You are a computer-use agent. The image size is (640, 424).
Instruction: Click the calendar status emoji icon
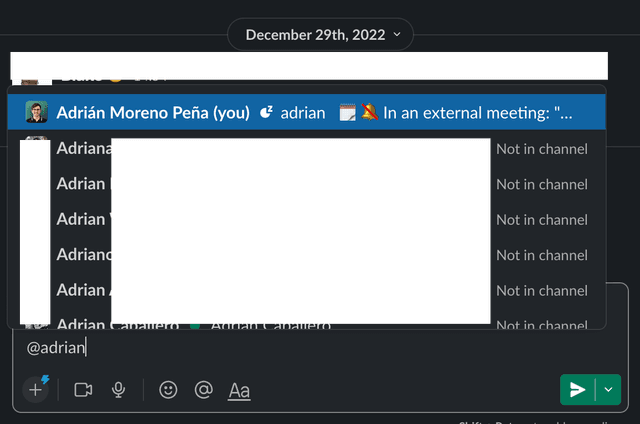[x=347, y=113]
